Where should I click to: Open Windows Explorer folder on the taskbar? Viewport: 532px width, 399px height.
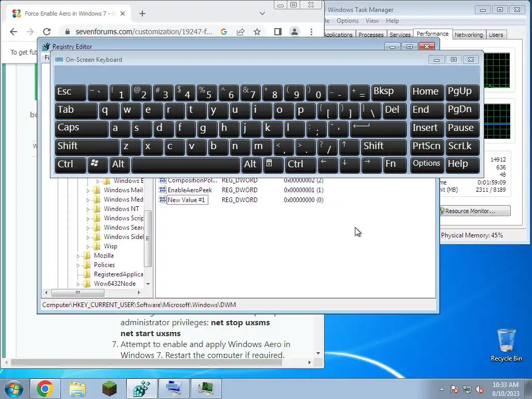(x=77, y=389)
